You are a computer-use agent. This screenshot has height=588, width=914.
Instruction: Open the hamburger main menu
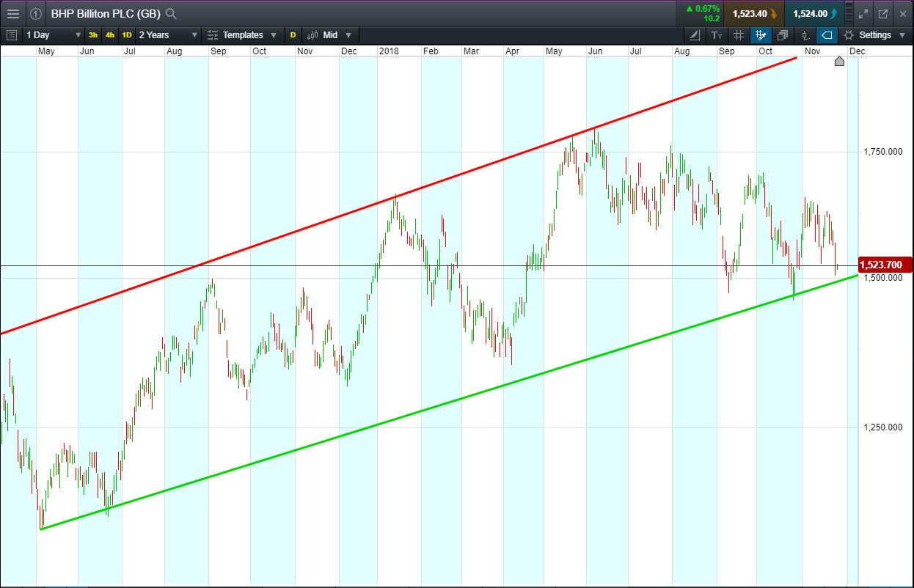coord(12,13)
